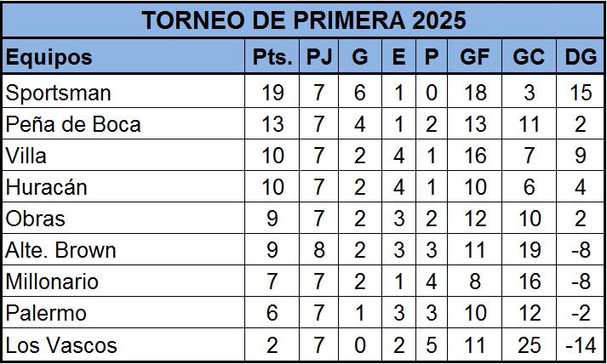The image size is (607, 364).
Task: Select the Sportsman team cell
Action: coord(124,92)
